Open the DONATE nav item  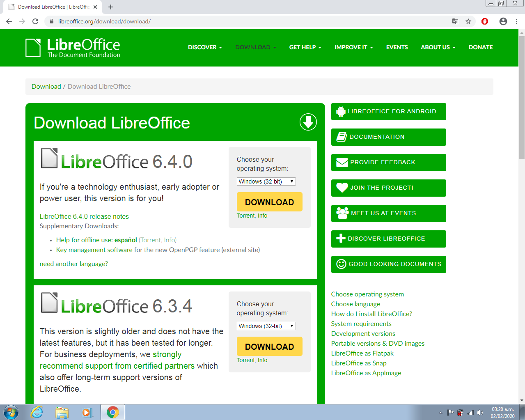pyautogui.click(x=481, y=47)
